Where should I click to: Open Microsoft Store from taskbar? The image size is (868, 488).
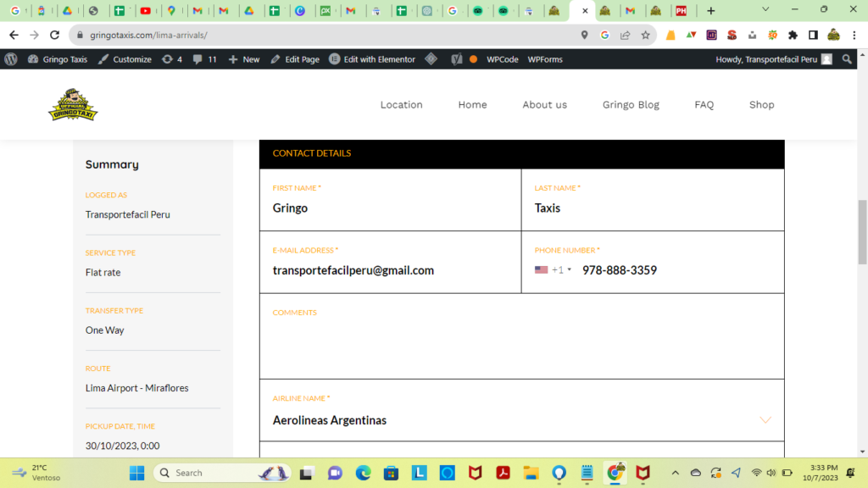392,473
